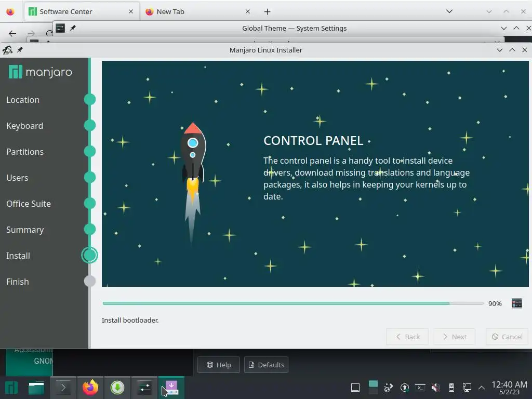
Task: Click the Next button in installer
Action: pyautogui.click(x=454, y=337)
